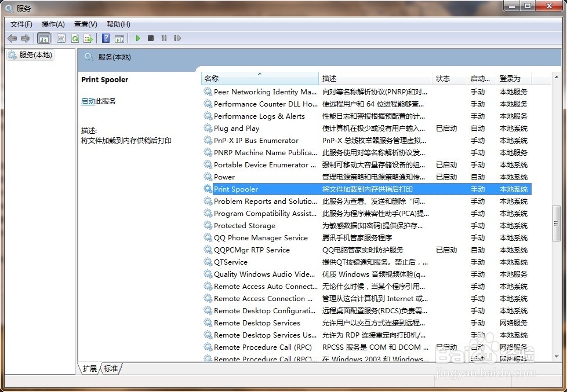Switch to the 扩展 tab

tap(89, 368)
